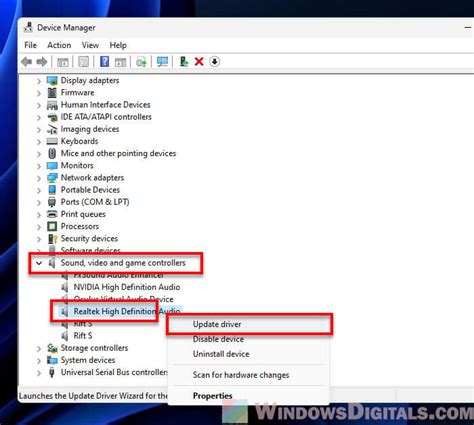Viewport: 474px width, 425px height.
Task: Expand the Processors node
Action: click(39, 227)
